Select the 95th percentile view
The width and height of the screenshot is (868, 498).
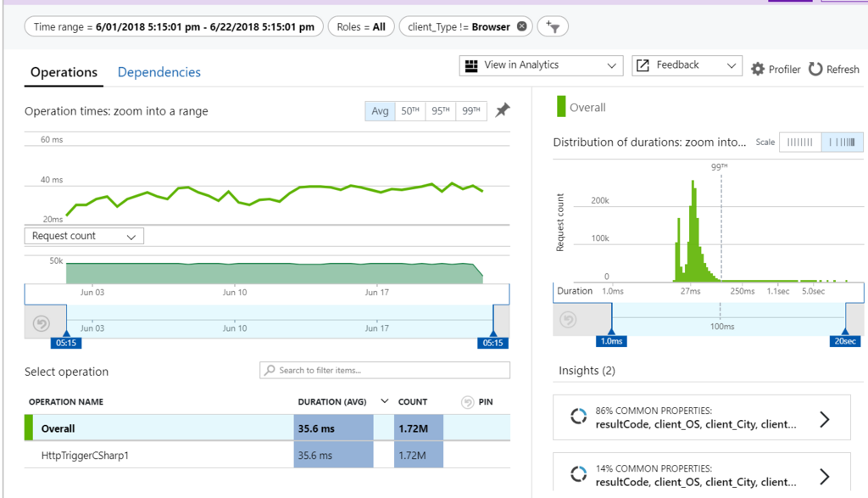coord(441,111)
